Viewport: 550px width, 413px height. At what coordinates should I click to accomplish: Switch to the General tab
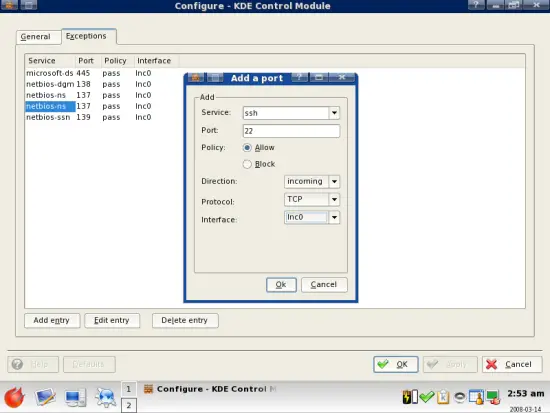[35, 36]
